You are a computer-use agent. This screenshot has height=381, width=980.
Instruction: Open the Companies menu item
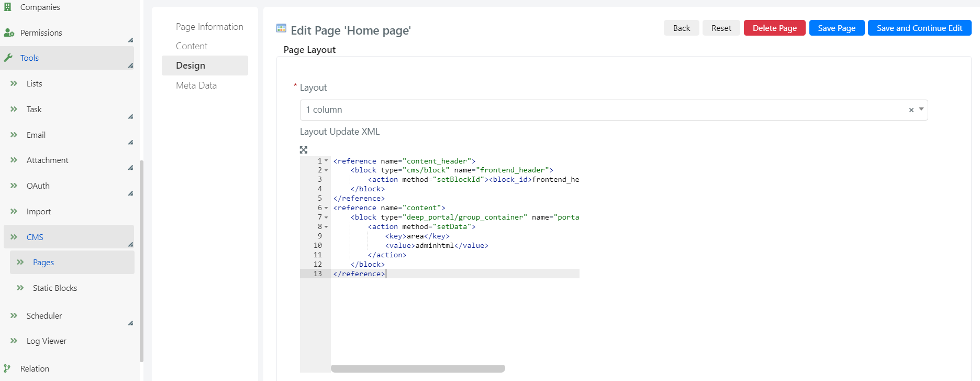(x=40, y=7)
